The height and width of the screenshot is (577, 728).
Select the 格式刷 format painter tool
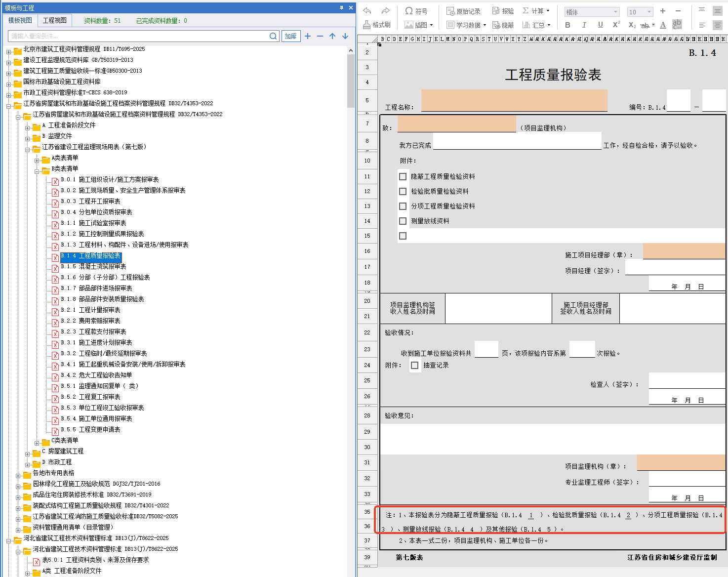(x=376, y=25)
